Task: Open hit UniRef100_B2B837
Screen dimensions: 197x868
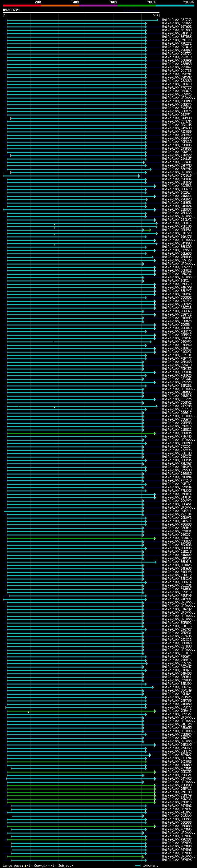Action: click(177, 210)
